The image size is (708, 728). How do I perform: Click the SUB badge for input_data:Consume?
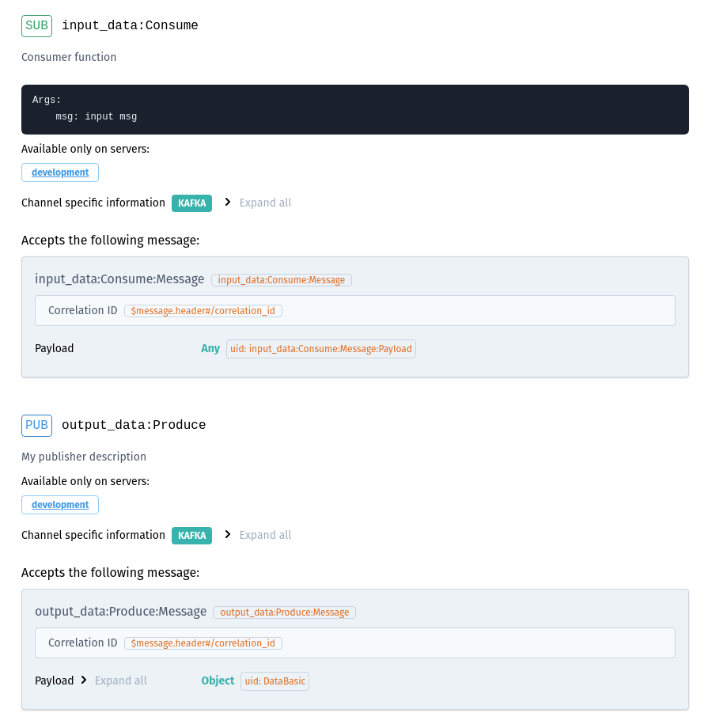(36, 25)
